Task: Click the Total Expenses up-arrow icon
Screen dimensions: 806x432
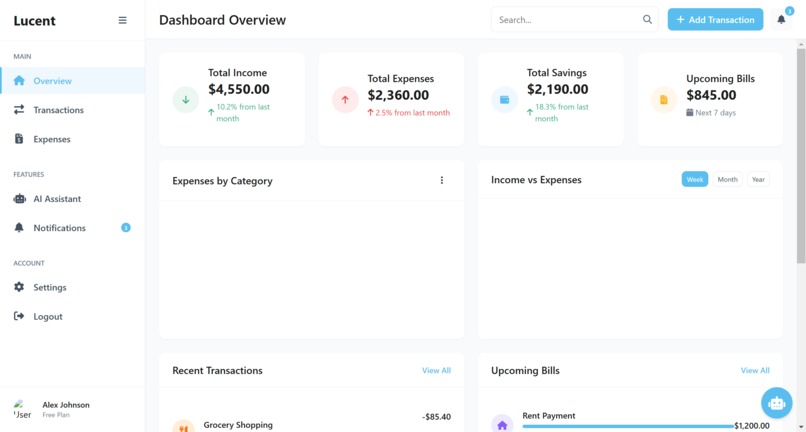Action: (x=345, y=100)
